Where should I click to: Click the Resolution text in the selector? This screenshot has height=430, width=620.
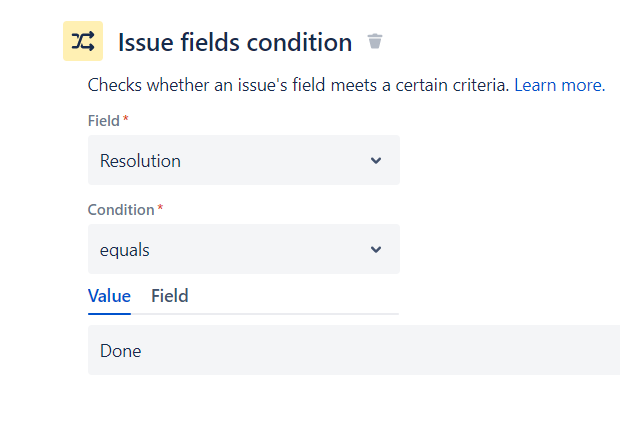tap(140, 161)
